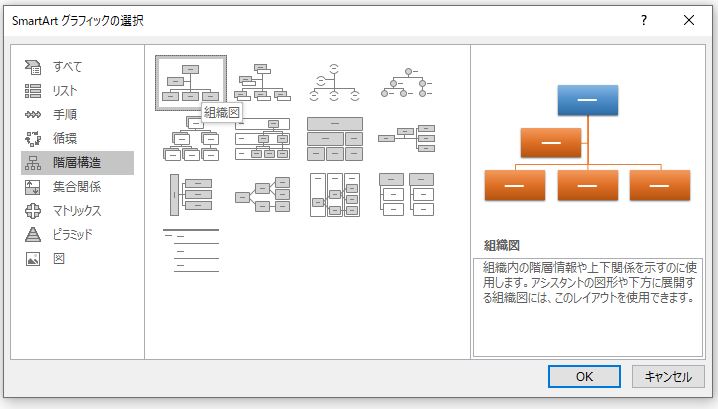Click the 組織図 description text box

[x=588, y=307]
